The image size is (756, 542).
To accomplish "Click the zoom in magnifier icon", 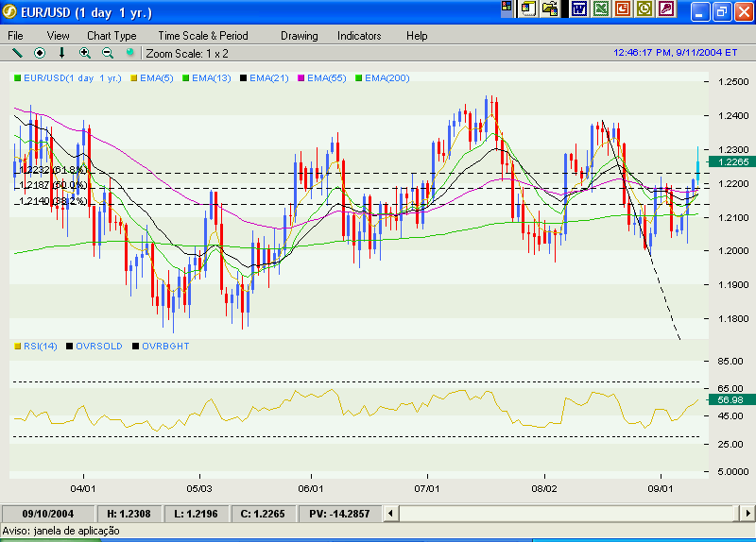I will 85,53.
